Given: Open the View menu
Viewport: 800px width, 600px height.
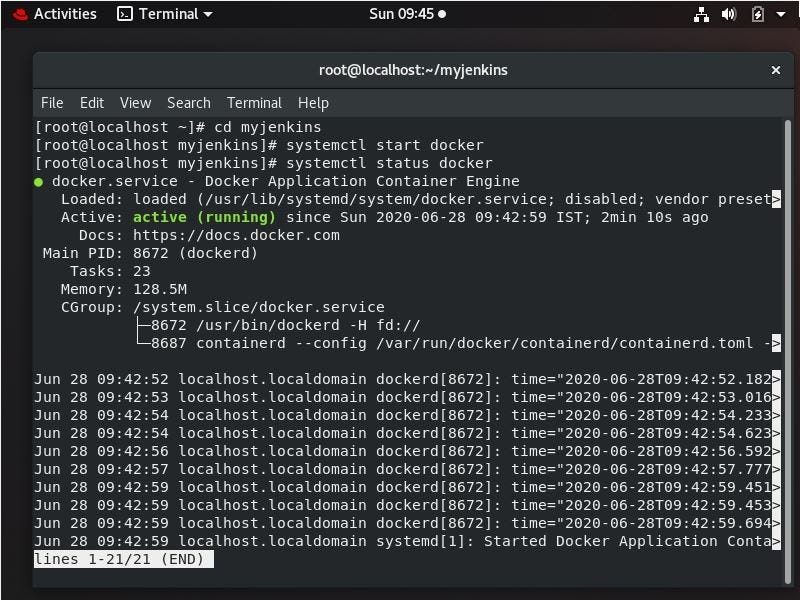Looking at the screenshot, I should (134, 102).
